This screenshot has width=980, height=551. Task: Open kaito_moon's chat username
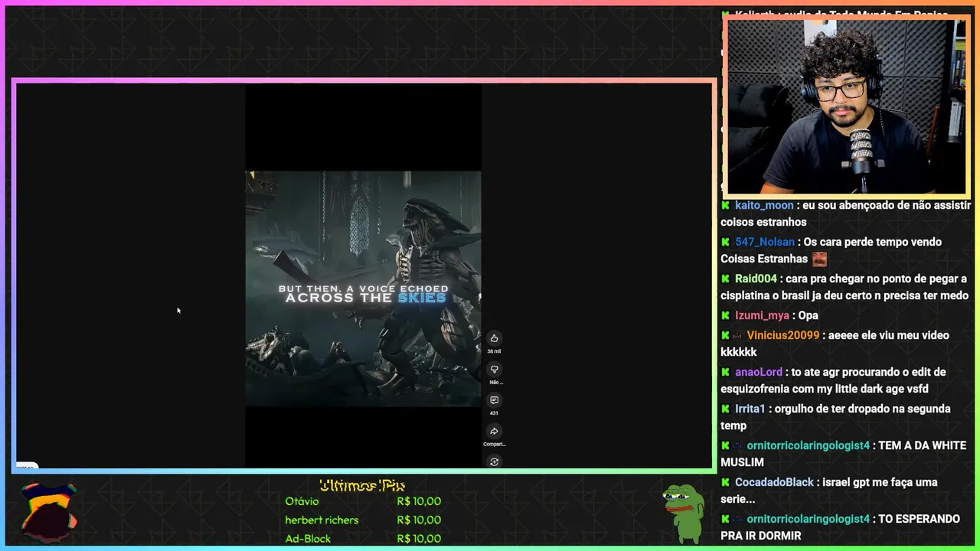(x=764, y=205)
